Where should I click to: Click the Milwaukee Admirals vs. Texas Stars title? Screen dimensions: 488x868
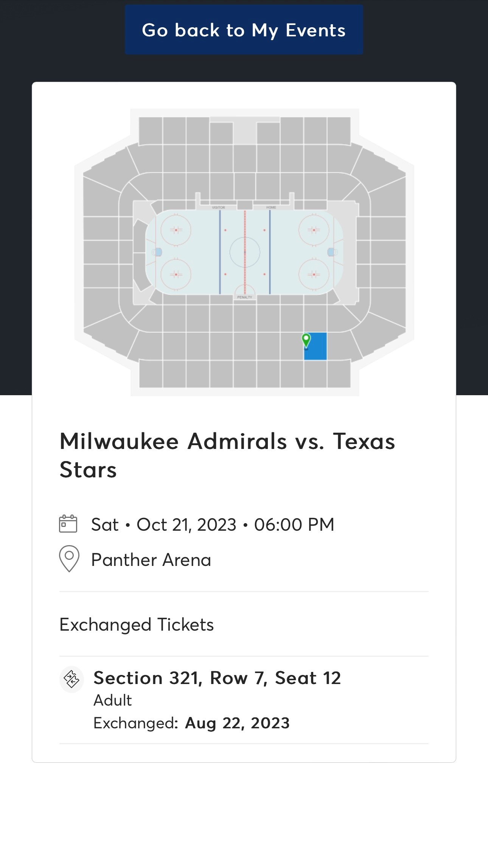tap(227, 455)
